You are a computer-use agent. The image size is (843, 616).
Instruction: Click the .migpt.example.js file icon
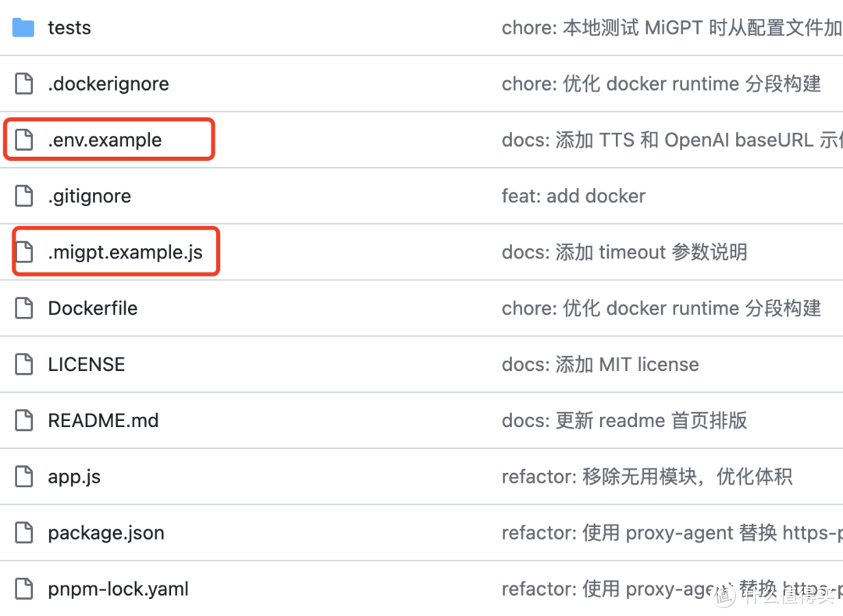tap(24, 252)
